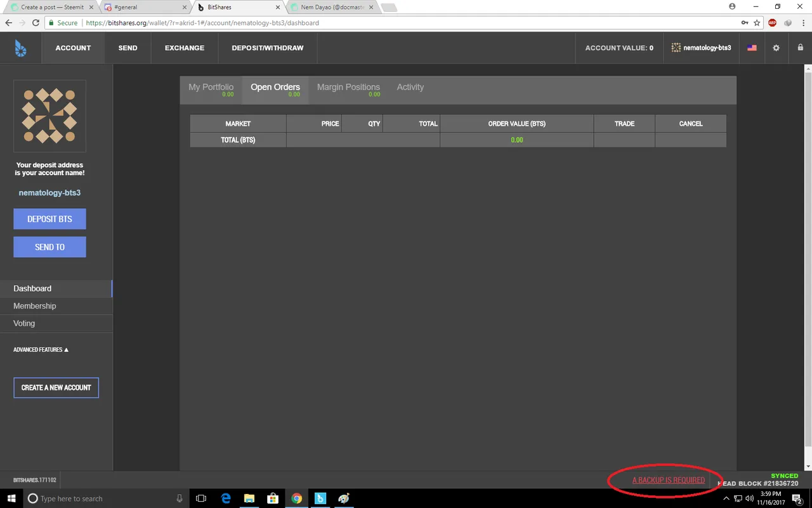Open the settings gear icon
Image resolution: width=812 pixels, height=508 pixels.
[x=776, y=48]
